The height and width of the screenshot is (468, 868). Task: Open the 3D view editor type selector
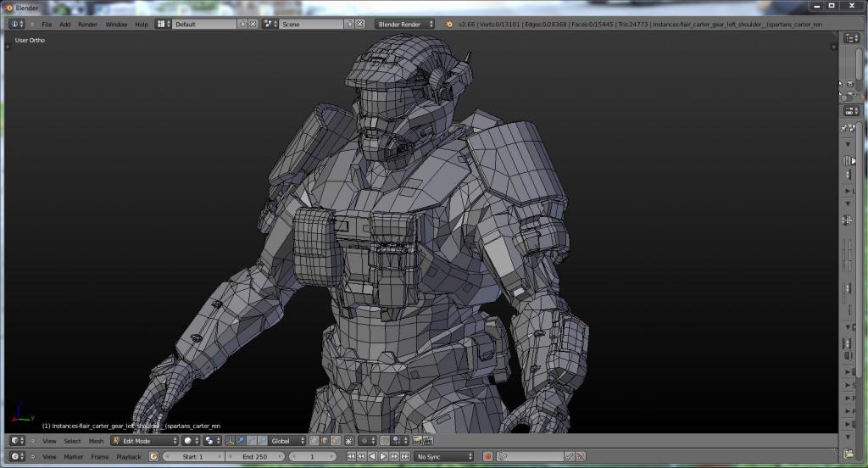[17, 441]
